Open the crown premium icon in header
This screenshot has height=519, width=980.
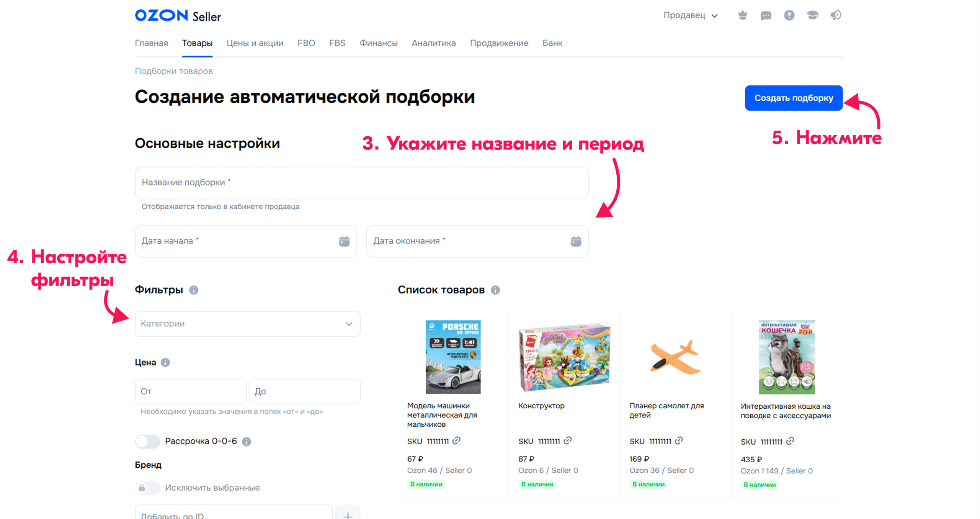click(x=743, y=15)
